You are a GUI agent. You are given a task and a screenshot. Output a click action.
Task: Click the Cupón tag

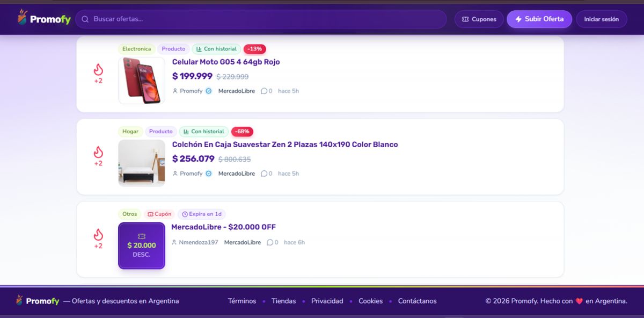tap(159, 214)
